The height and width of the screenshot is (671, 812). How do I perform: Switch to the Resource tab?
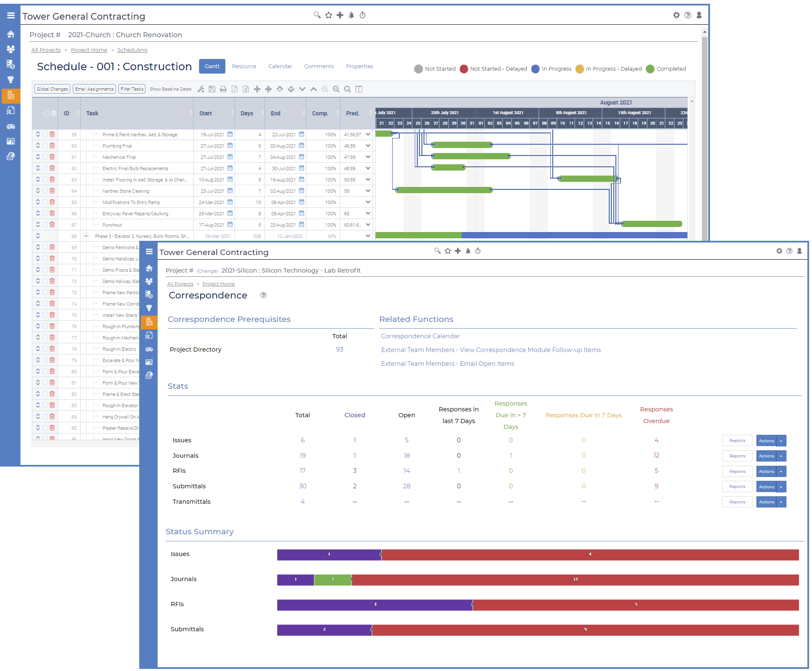coord(244,66)
